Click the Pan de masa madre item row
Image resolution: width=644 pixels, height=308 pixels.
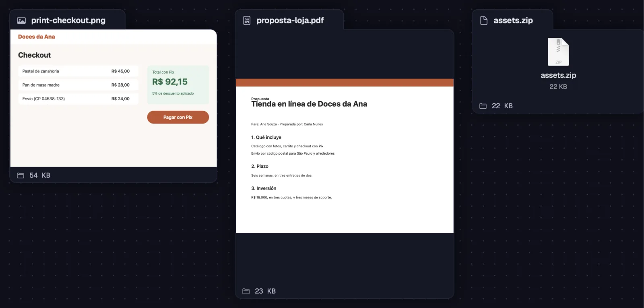[x=78, y=85]
